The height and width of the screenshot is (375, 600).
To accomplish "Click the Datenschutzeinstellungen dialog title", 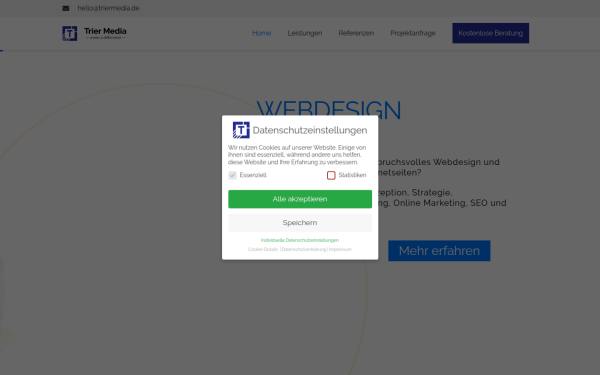I will 310,130.
